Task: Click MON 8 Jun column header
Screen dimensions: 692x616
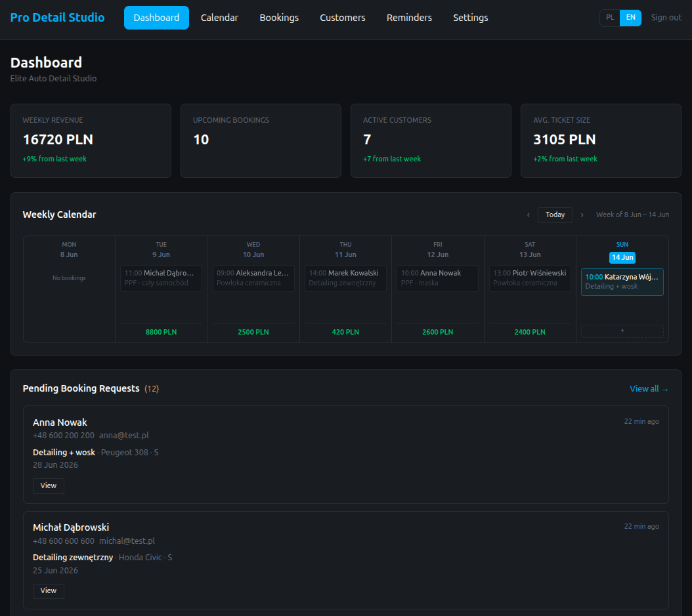Action: (x=69, y=249)
